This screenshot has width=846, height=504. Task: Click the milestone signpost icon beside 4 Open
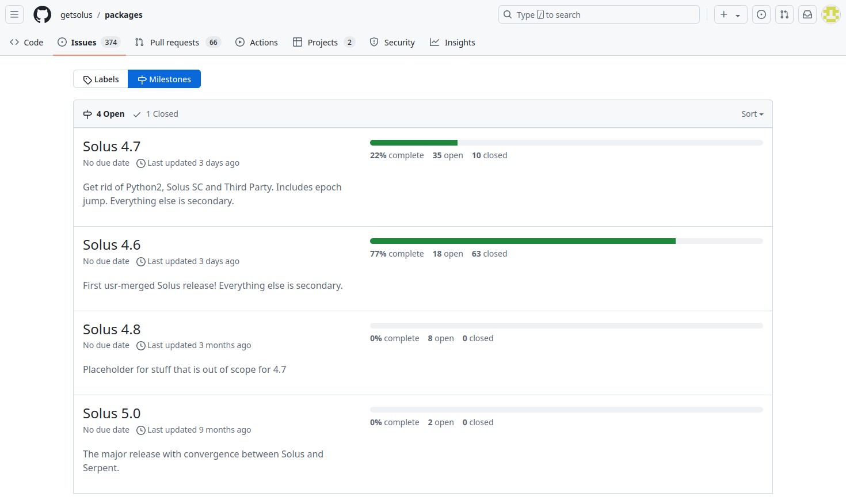(87, 114)
